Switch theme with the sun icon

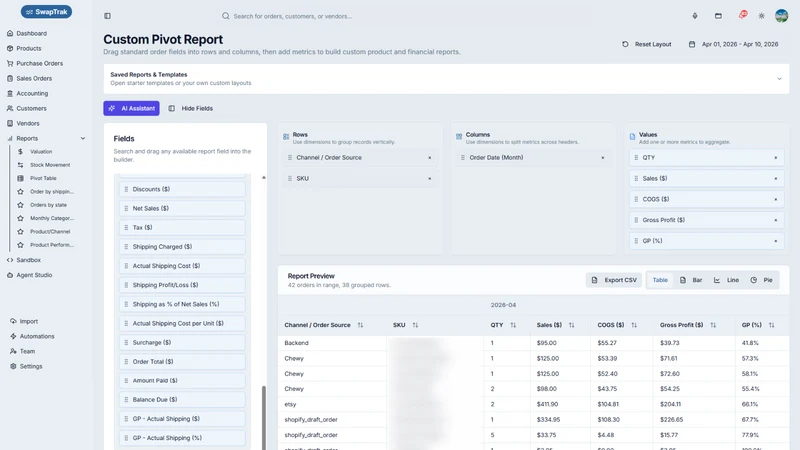click(x=761, y=16)
